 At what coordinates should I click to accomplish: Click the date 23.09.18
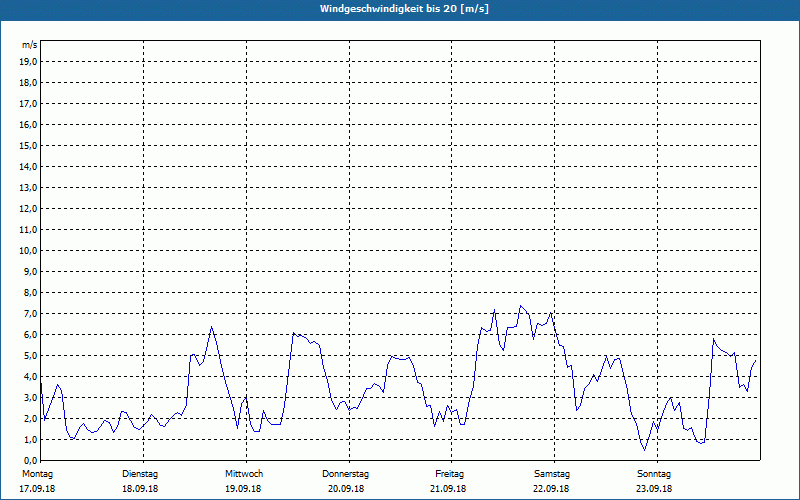(654, 489)
